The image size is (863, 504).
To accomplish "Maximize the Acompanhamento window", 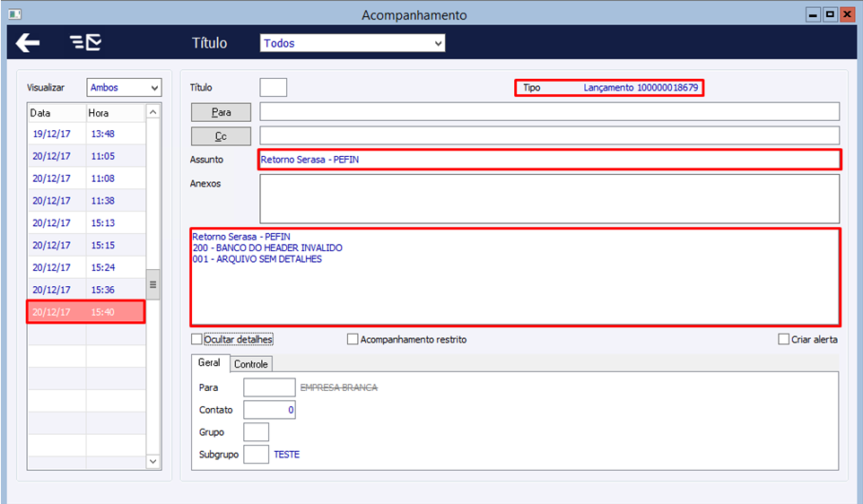I will coord(830,15).
